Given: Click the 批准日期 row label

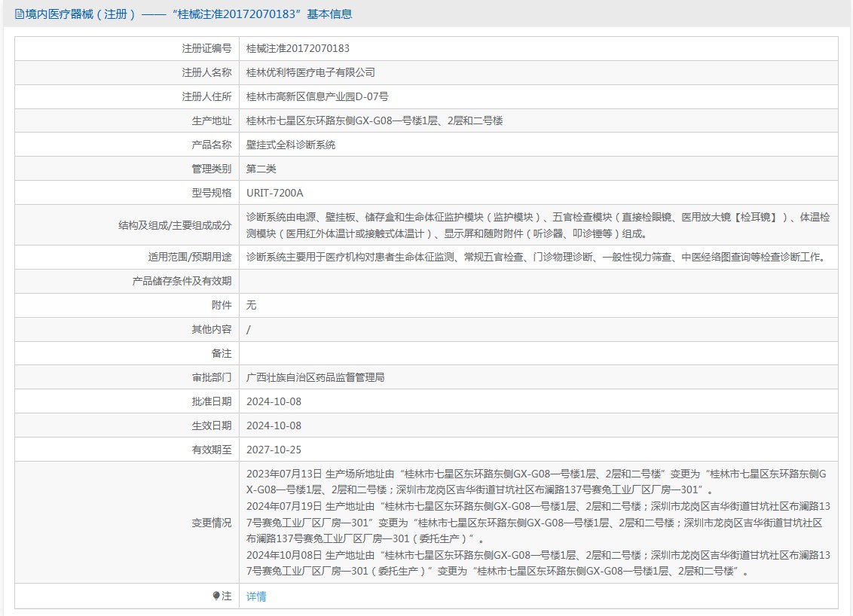Looking at the screenshot, I should tap(212, 401).
